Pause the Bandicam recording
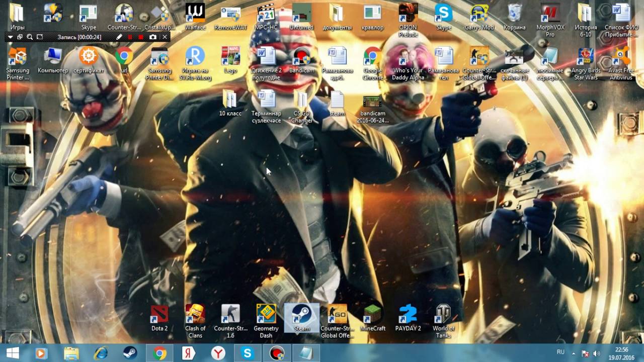This screenshot has height=362, width=644. click(x=130, y=37)
